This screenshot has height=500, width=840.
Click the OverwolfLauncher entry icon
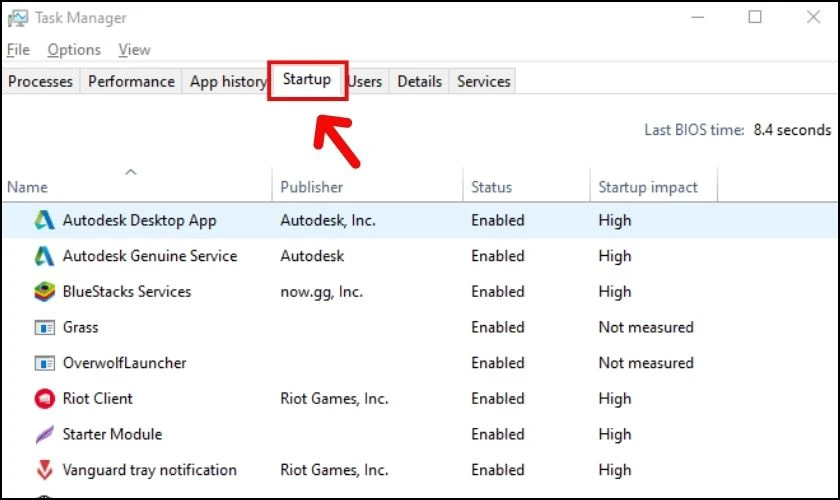[44, 363]
